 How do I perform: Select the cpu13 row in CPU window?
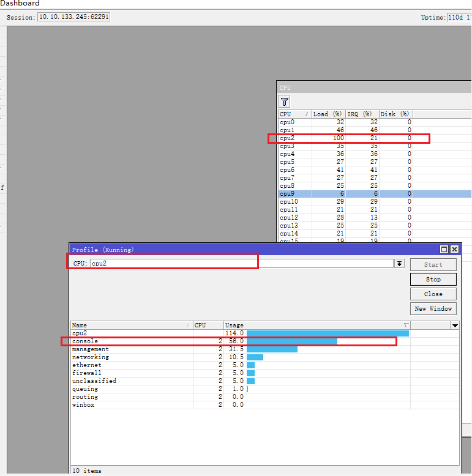tap(375, 226)
